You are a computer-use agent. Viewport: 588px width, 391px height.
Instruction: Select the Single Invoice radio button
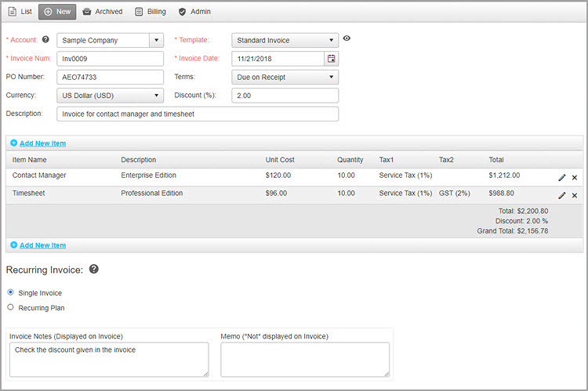point(10,292)
